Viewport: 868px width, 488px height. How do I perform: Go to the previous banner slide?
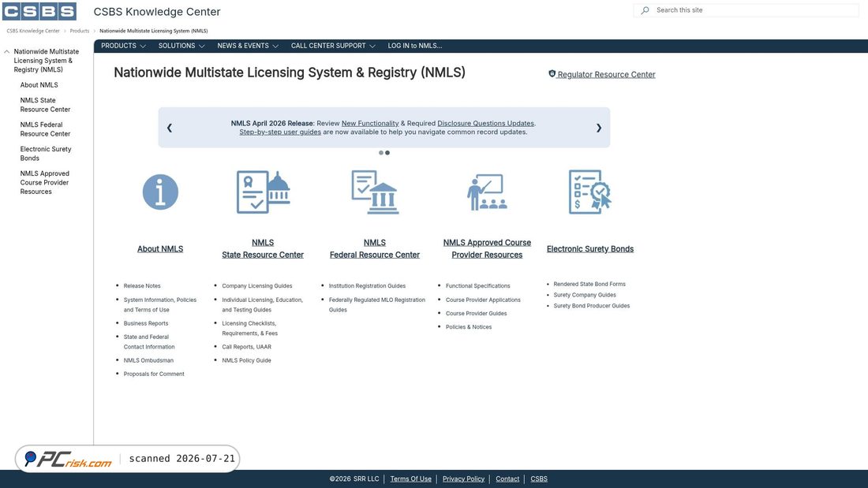point(170,128)
